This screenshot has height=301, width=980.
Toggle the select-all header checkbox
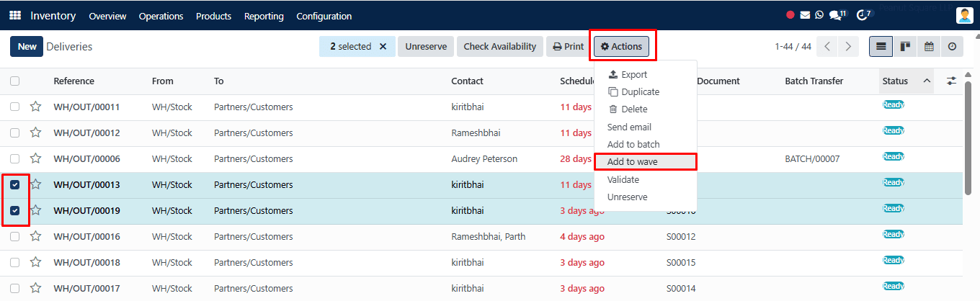point(14,81)
